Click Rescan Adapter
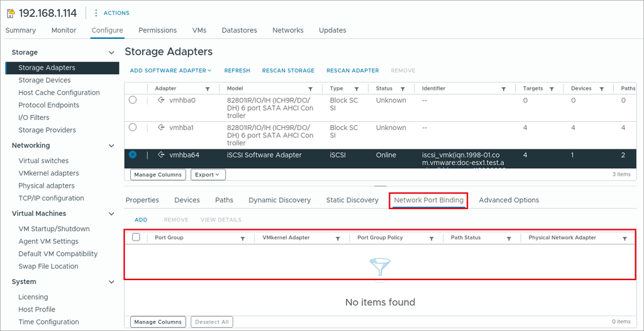The height and width of the screenshot is (331, 644). pos(353,70)
